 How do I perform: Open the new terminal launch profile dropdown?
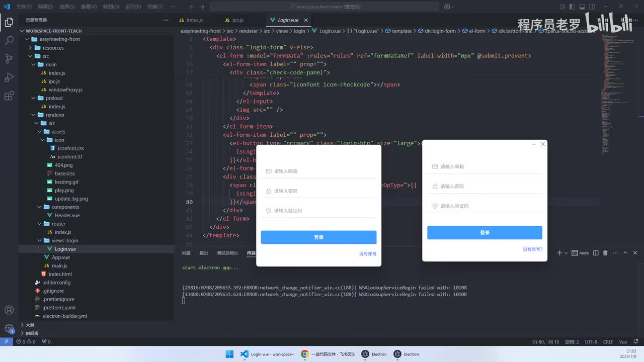[x=566, y=253]
